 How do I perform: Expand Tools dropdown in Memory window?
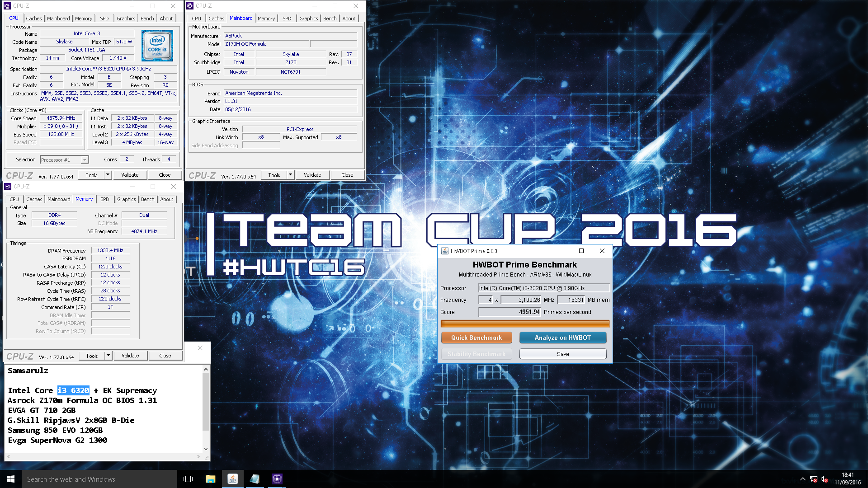(108, 356)
